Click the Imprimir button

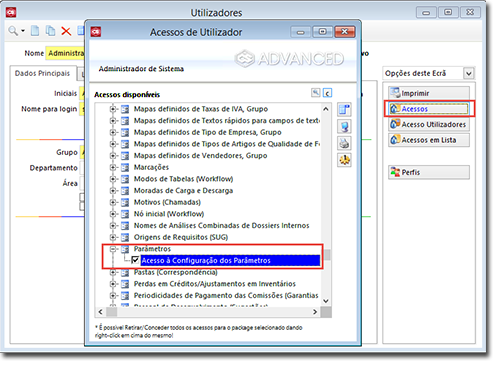(x=429, y=93)
